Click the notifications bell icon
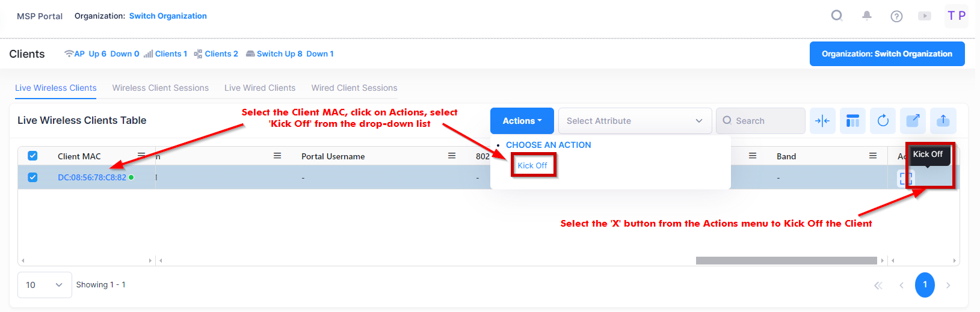Viewport: 980px width, 312px height. 866,16
